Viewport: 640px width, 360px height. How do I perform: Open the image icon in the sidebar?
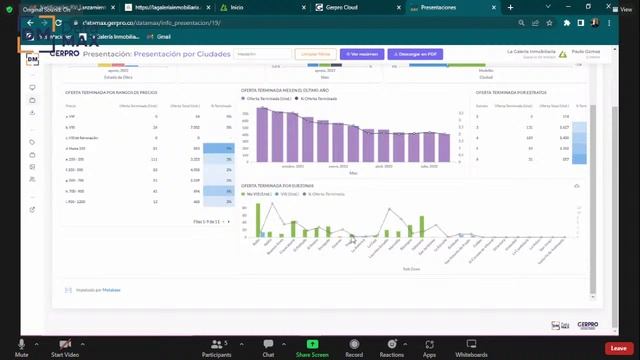(32, 167)
